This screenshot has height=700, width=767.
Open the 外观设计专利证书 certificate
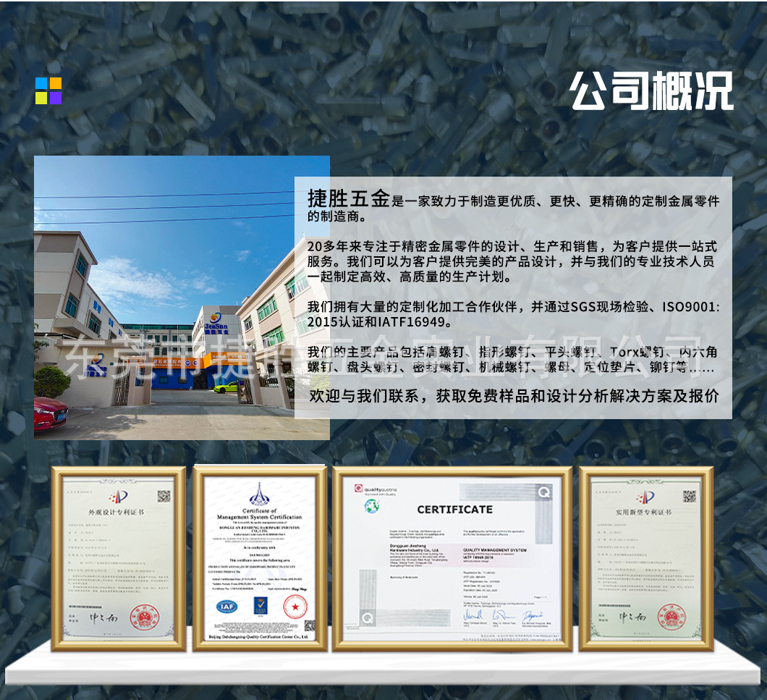[x=117, y=512]
